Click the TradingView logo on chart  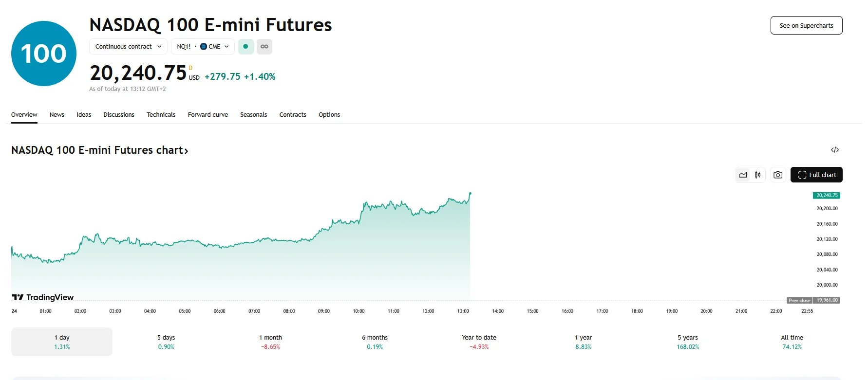(x=43, y=297)
